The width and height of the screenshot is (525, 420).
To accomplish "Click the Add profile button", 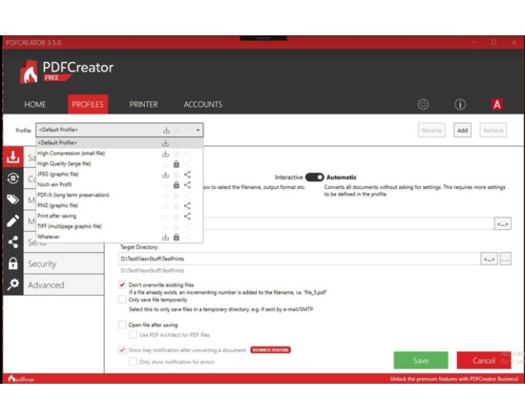I will point(462,130).
